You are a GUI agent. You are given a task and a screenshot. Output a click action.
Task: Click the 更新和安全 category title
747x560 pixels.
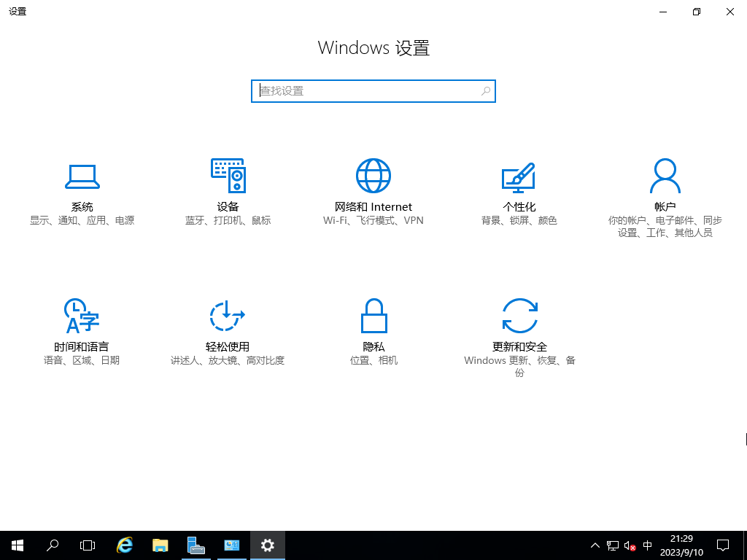[x=519, y=346]
